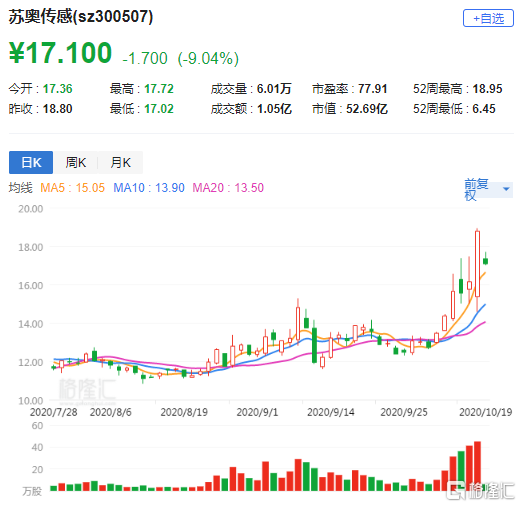
Task: Click the MA20 : 13.50 indicator label
Action: 228,188
